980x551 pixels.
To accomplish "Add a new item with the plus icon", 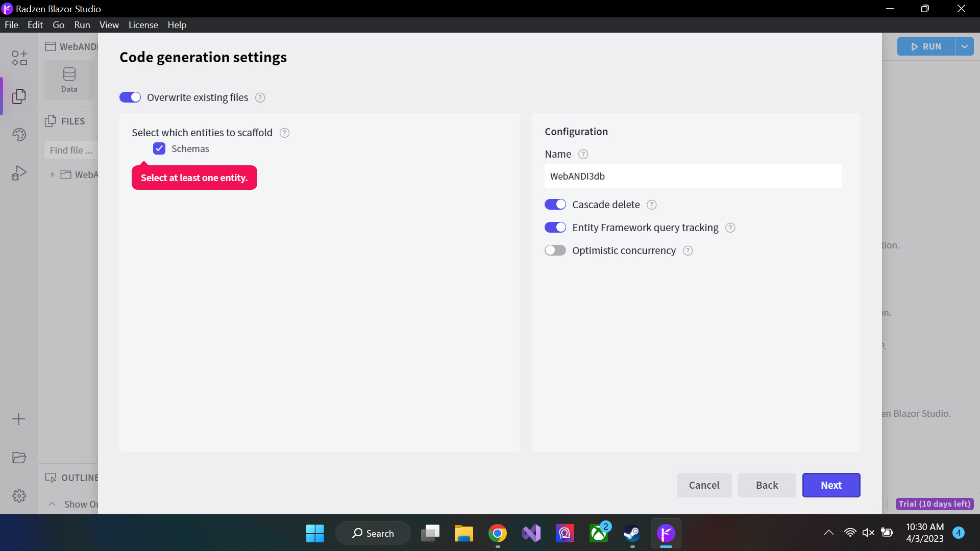I will coord(19,419).
